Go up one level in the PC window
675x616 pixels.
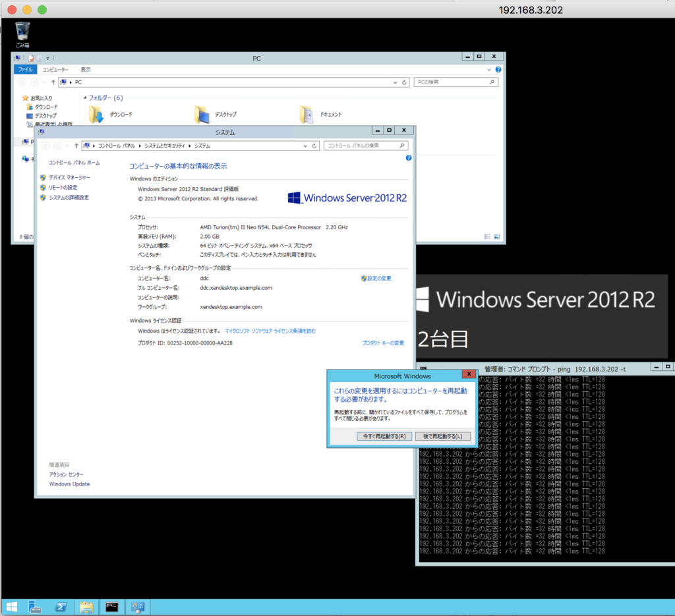point(53,82)
